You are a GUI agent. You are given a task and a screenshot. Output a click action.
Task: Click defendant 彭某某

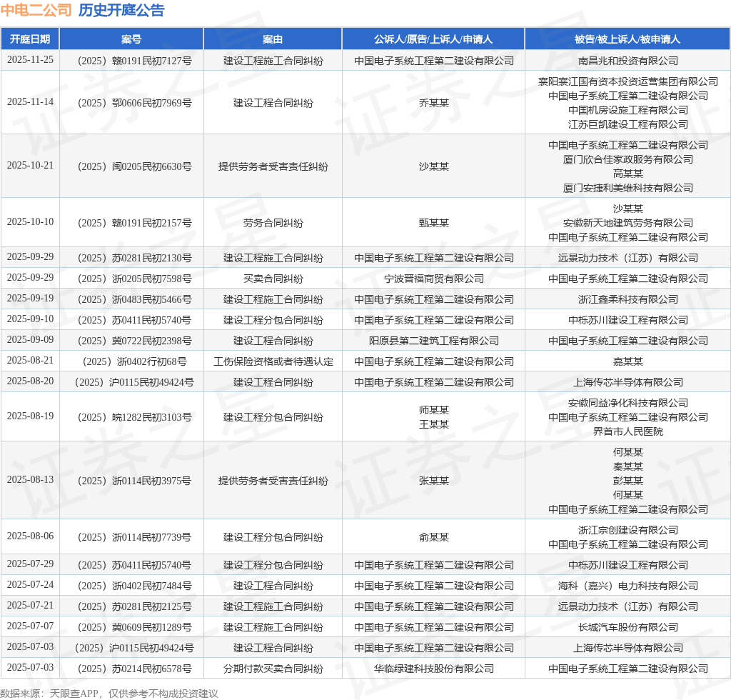coord(628,481)
